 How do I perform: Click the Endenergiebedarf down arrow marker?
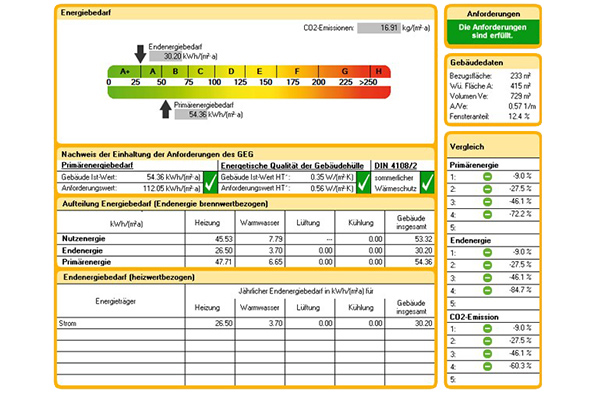pos(140,52)
